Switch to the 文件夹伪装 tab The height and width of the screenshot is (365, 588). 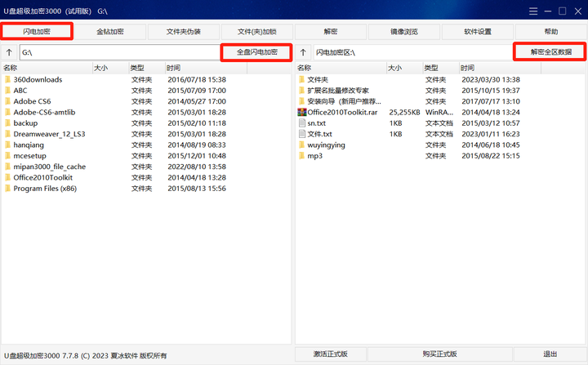pyautogui.click(x=184, y=32)
